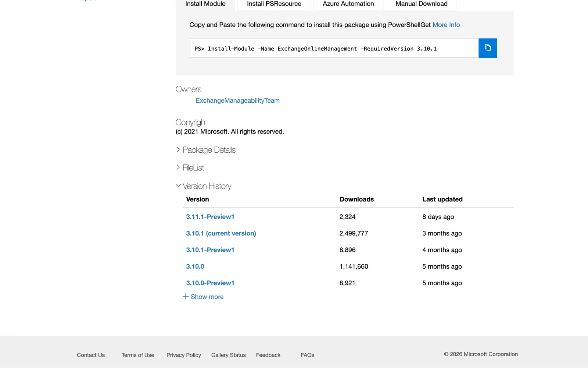Open the FAQs footer link

(308, 355)
